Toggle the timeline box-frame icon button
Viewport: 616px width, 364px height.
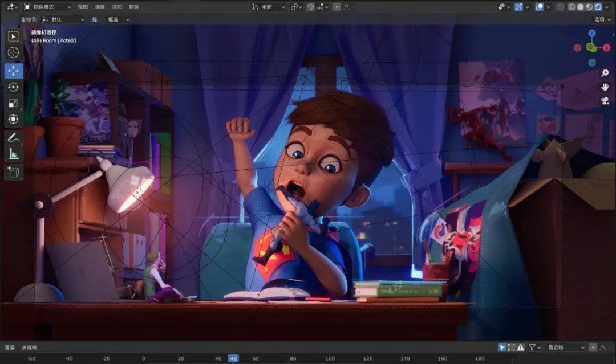point(512,347)
